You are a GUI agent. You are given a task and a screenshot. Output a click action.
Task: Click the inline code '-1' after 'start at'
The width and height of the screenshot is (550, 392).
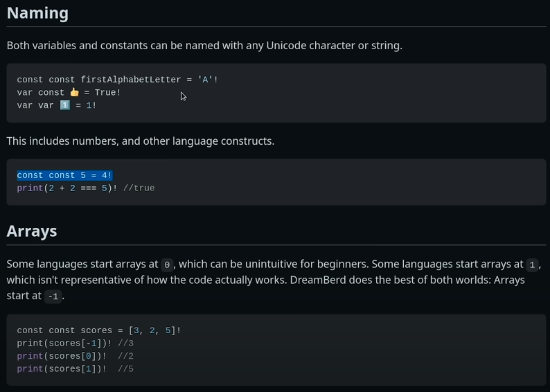point(53,296)
